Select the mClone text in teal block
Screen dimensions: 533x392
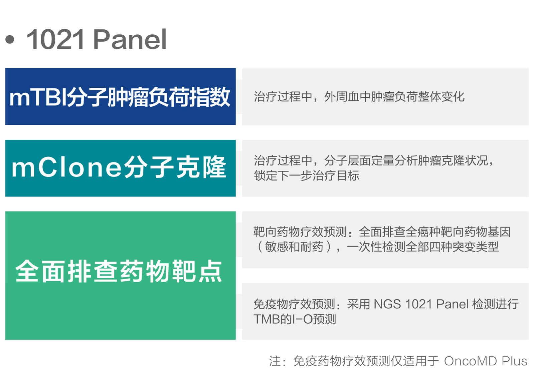tap(66, 167)
